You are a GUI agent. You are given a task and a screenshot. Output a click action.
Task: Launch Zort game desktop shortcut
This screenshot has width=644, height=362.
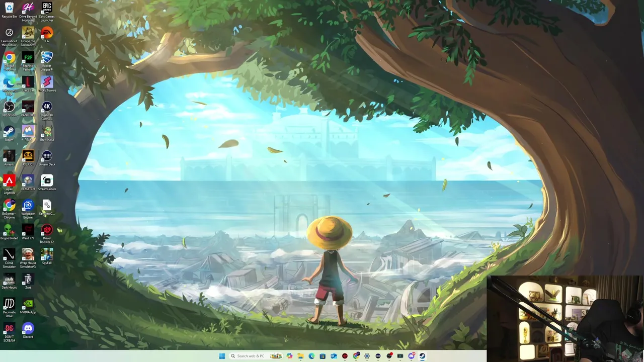tap(28, 281)
